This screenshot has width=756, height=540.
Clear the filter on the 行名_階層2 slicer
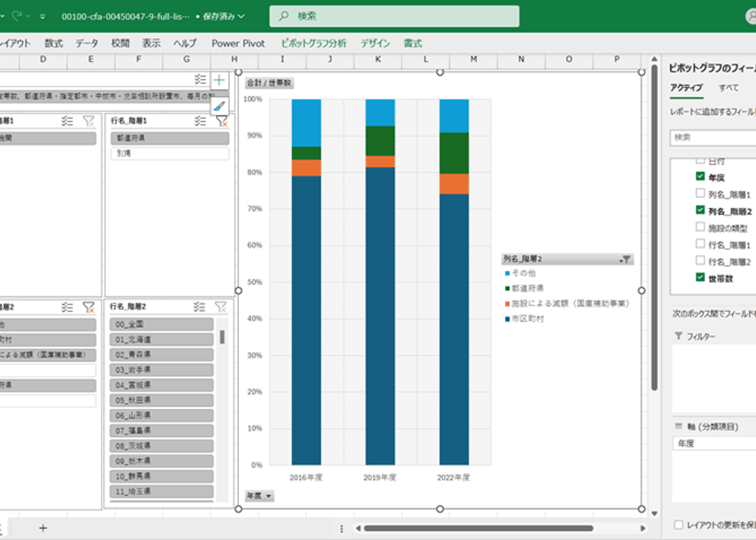pyautogui.click(x=221, y=307)
